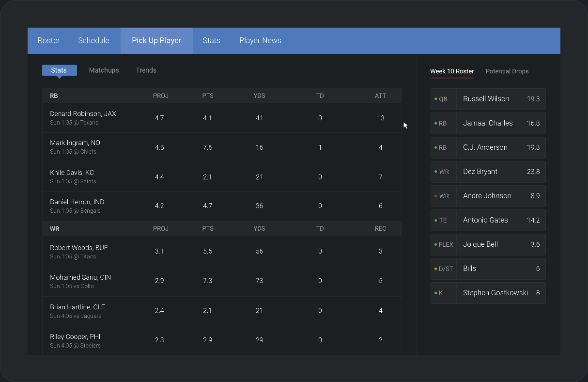
Task: Click the RB section header label
Action: click(54, 95)
